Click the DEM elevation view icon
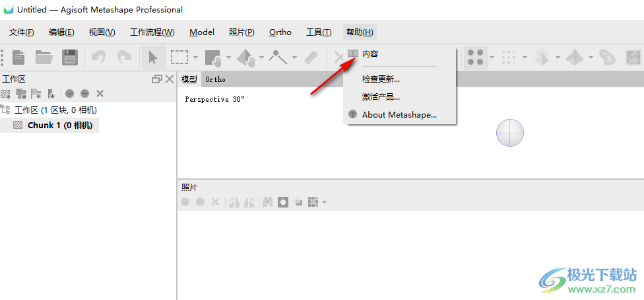The width and height of the screenshot is (644, 300). click(608, 57)
